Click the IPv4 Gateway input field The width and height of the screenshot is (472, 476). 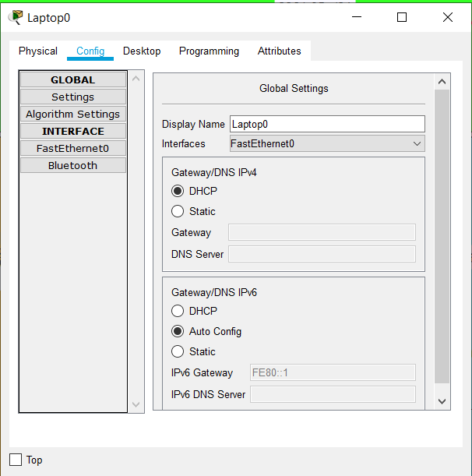322,232
